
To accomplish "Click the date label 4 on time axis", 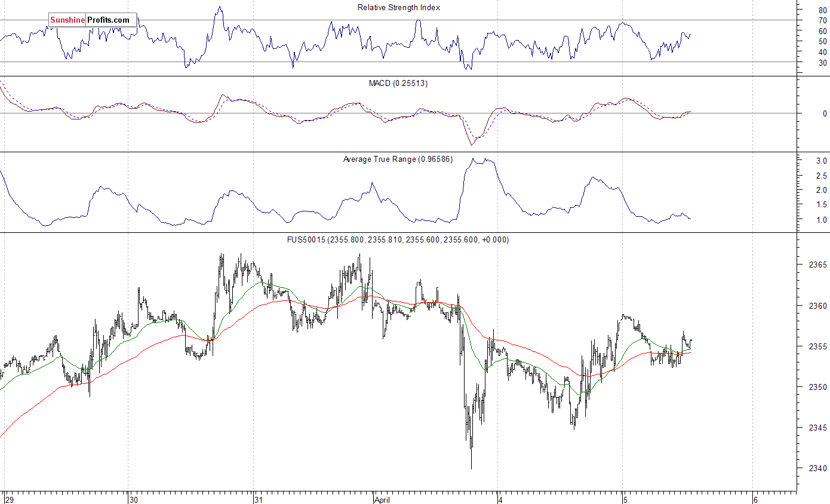I will point(501,499).
